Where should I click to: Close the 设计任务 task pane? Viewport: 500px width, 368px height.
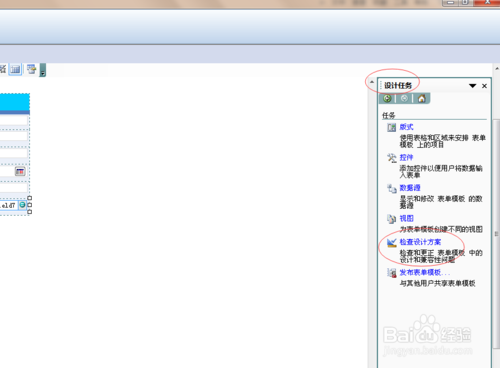[484, 86]
